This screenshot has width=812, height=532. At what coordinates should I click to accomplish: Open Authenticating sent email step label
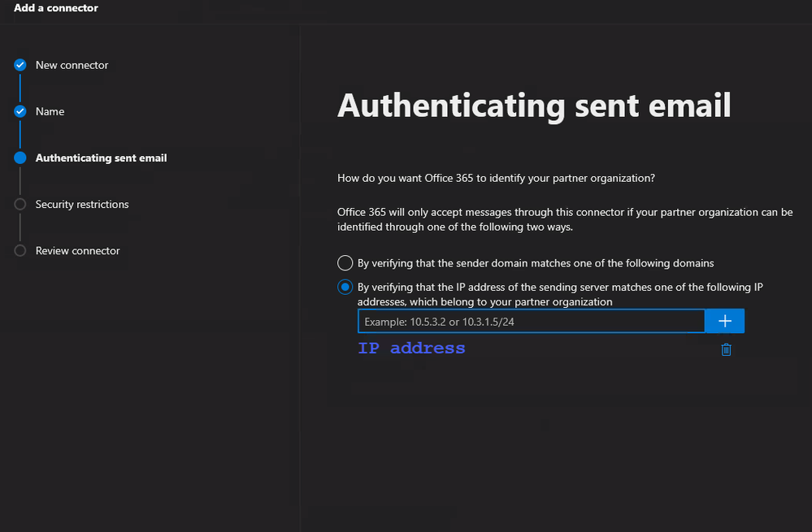[x=101, y=158]
